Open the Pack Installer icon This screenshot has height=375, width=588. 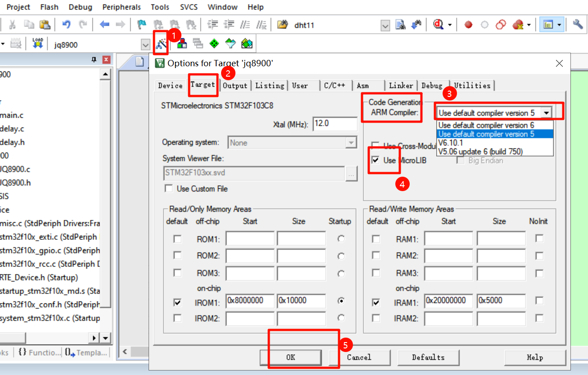pos(247,44)
